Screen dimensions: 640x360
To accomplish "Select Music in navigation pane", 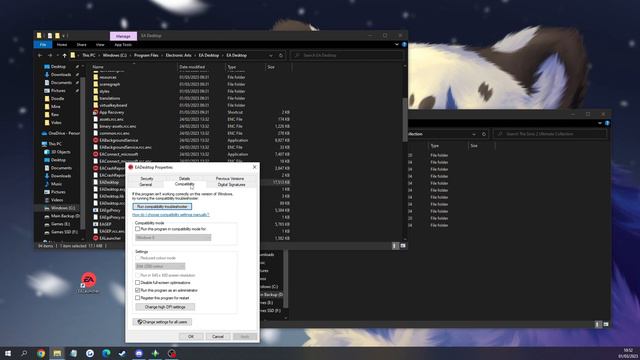I will (53, 184).
